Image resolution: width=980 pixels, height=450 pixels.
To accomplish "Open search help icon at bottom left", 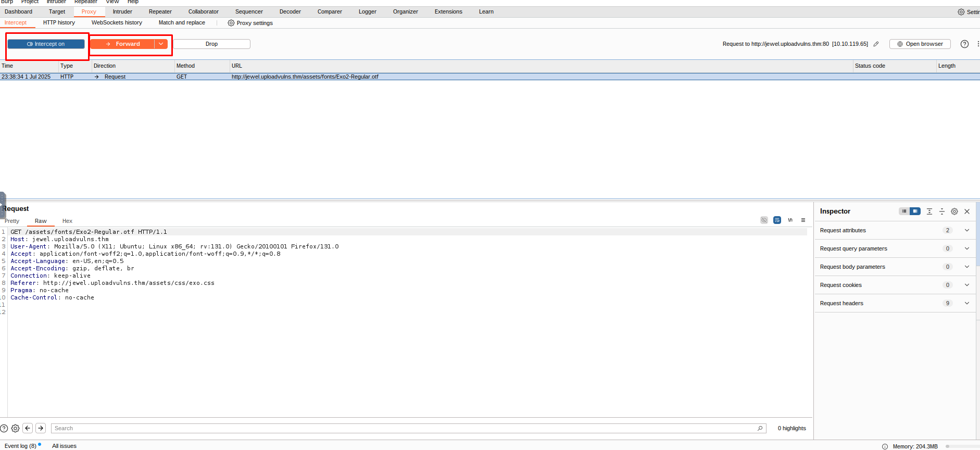I will point(4,429).
